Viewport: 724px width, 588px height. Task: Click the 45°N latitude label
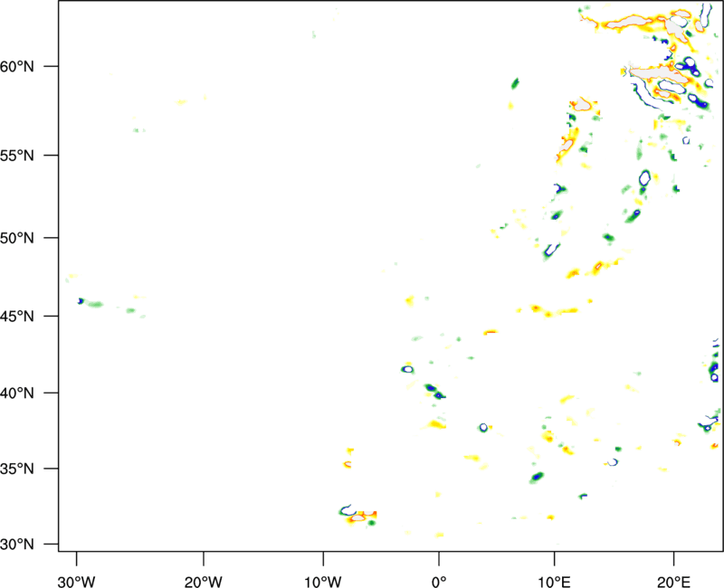pyautogui.click(x=17, y=317)
